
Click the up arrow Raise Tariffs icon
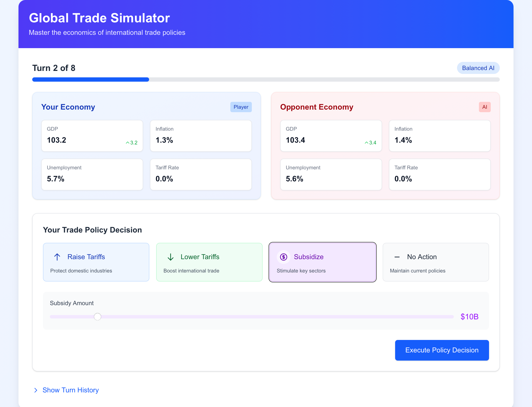pos(57,257)
